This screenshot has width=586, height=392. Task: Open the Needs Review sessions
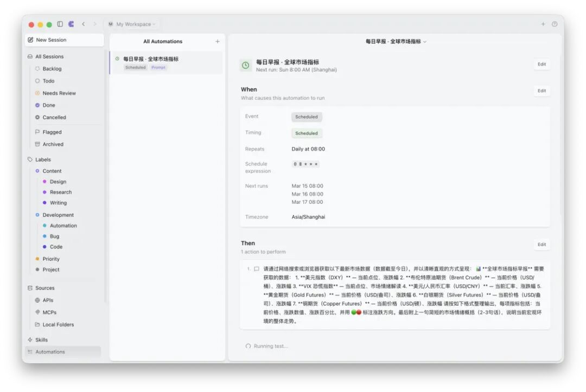pos(59,93)
